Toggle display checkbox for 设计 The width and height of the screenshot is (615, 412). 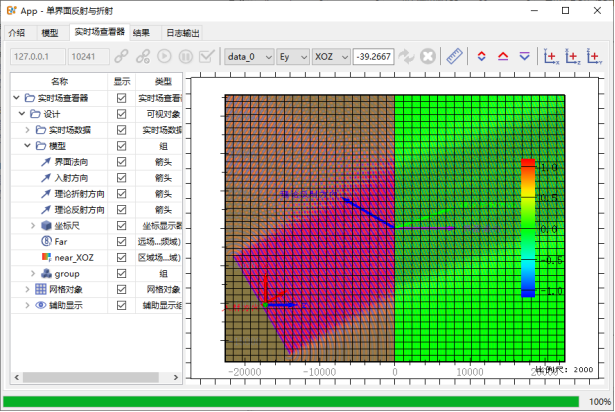point(122,114)
